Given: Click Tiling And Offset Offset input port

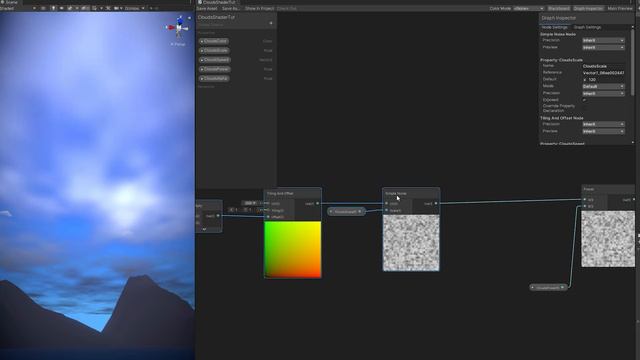Looking at the screenshot, I should [x=268, y=217].
